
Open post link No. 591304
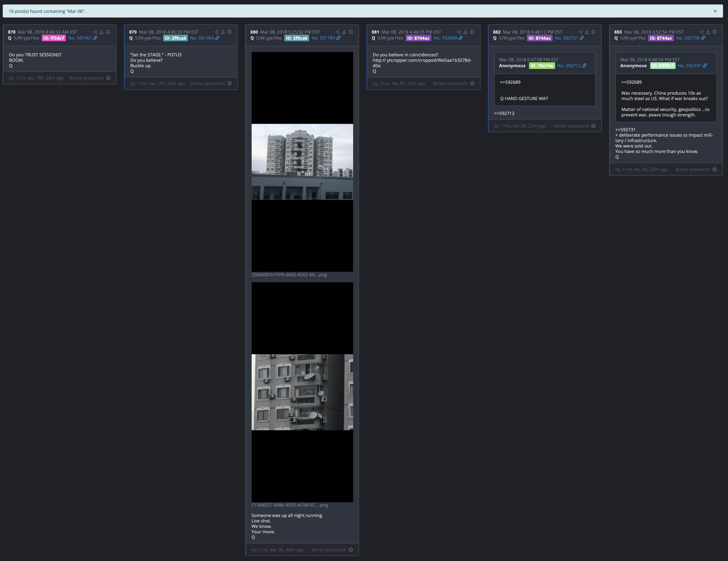[202, 38]
